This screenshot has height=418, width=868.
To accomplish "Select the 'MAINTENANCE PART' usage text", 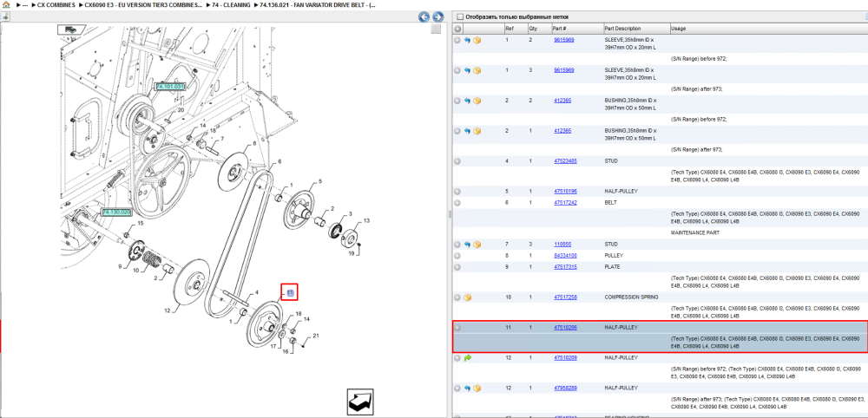I will click(x=694, y=233).
